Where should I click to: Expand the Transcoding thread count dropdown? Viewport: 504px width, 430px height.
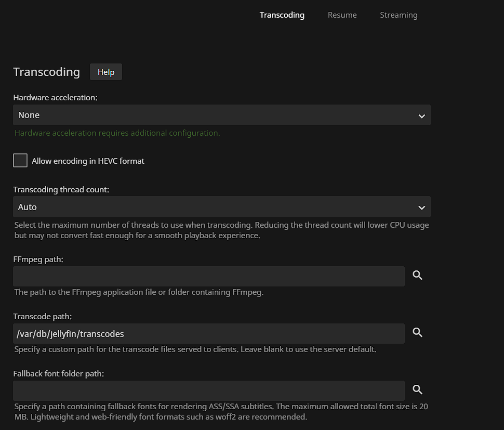pyautogui.click(x=221, y=207)
